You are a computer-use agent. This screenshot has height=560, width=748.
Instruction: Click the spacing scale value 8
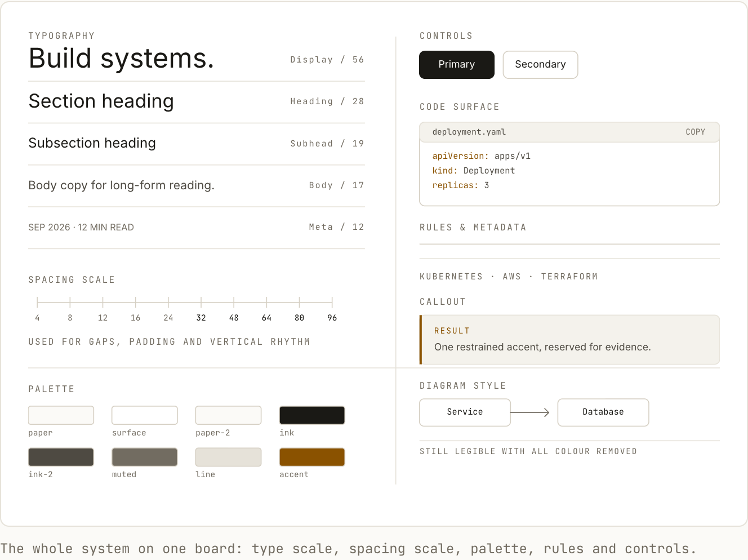(70, 318)
